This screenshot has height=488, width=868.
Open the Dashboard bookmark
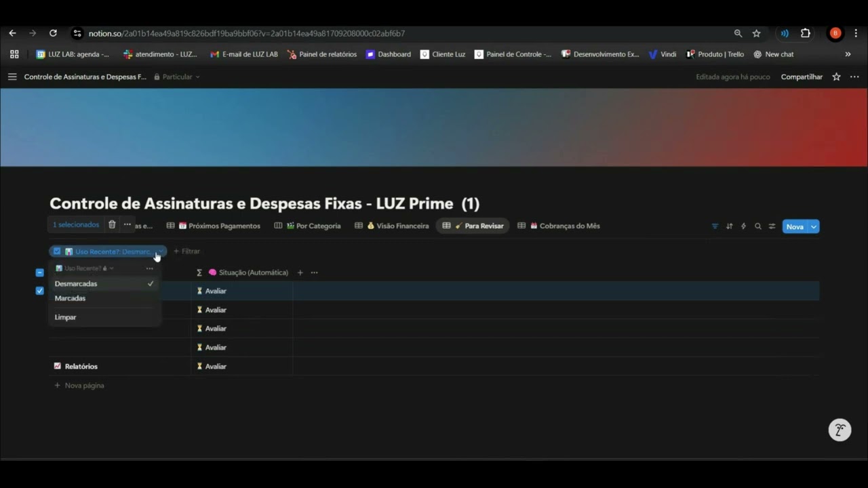tap(389, 54)
